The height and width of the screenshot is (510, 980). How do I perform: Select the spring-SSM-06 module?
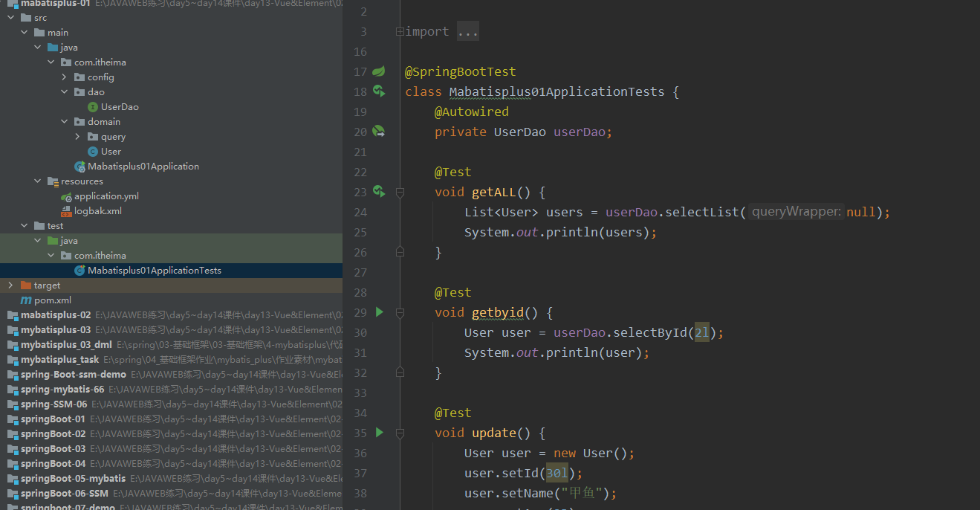(x=54, y=404)
